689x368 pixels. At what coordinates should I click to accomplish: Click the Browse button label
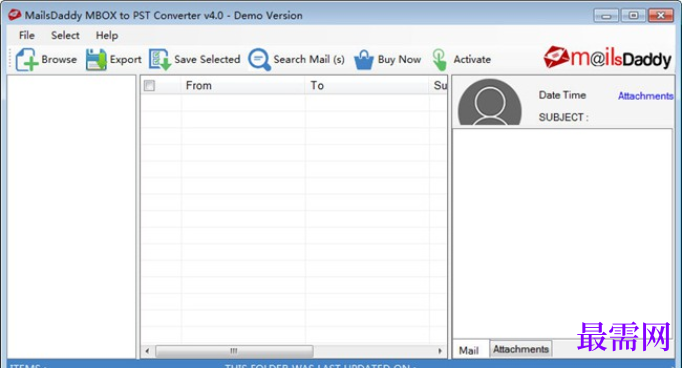[x=59, y=59]
